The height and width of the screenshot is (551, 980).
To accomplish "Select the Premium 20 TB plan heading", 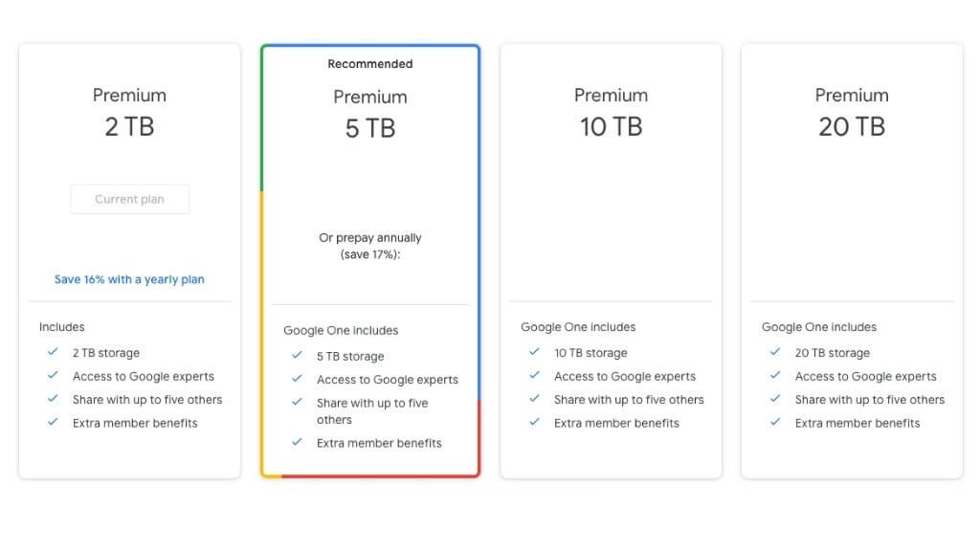I will tap(851, 112).
